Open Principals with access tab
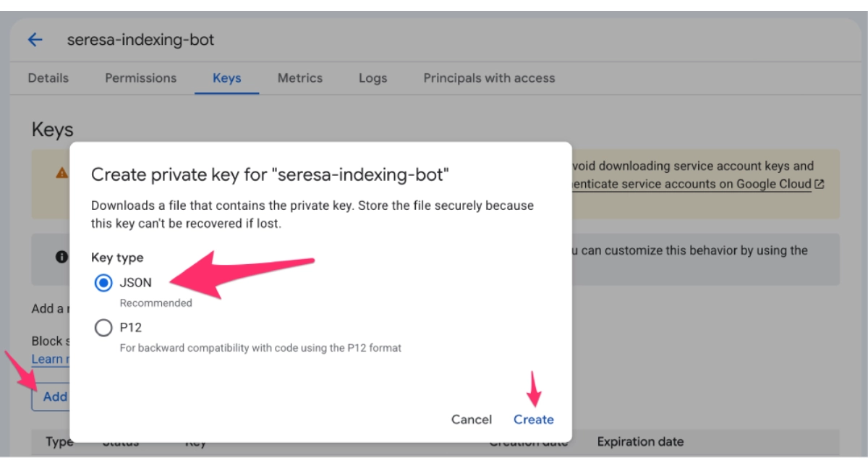Screen dimensions: 868x466 click(489, 78)
